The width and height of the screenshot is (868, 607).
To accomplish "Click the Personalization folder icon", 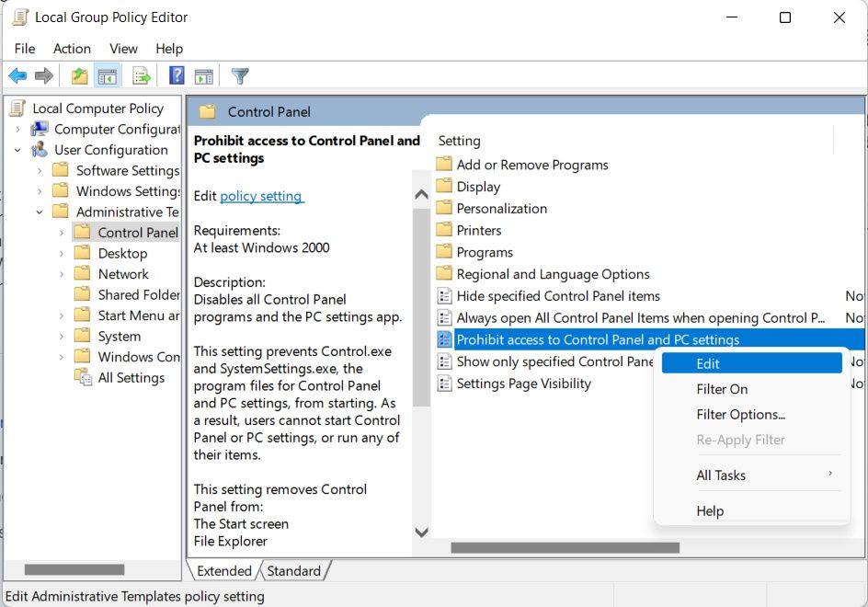I will pos(444,208).
